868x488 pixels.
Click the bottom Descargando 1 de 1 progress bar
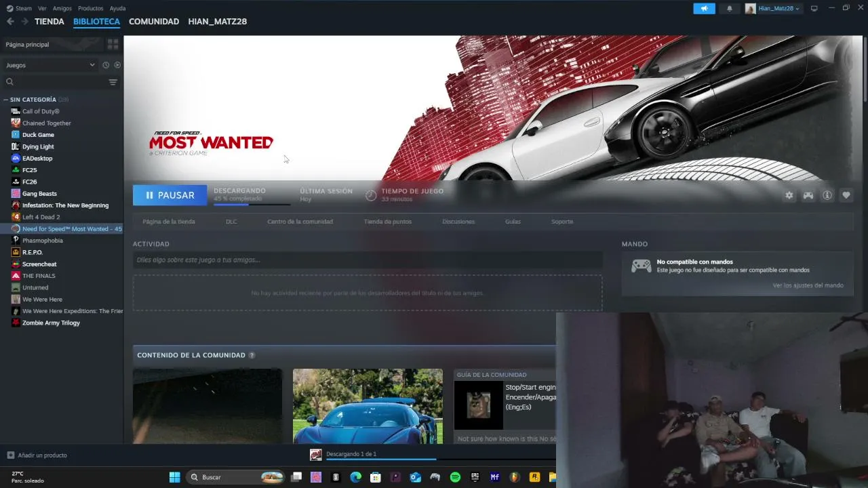(439, 460)
